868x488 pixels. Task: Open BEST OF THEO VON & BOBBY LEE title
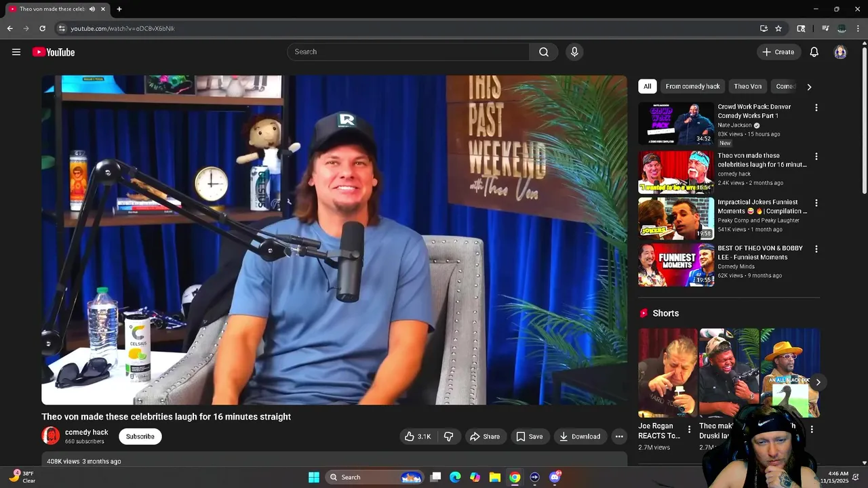pos(760,253)
